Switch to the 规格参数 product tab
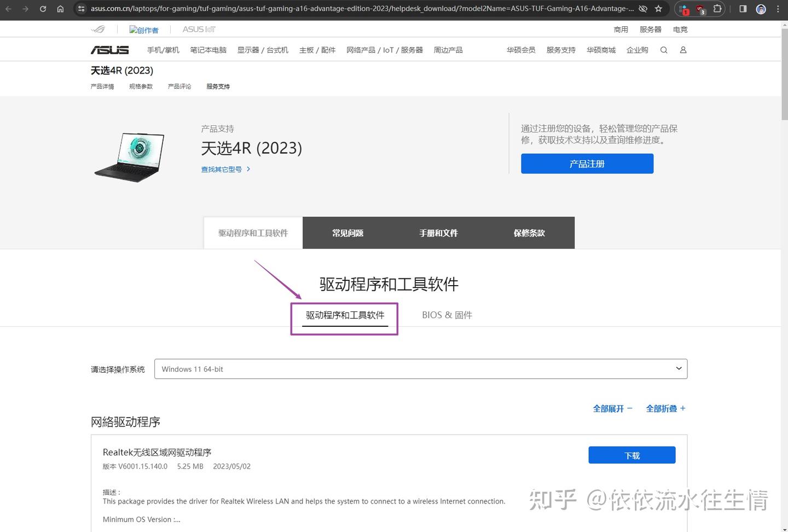This screenshot has width=788, height=532. [141, 86]
